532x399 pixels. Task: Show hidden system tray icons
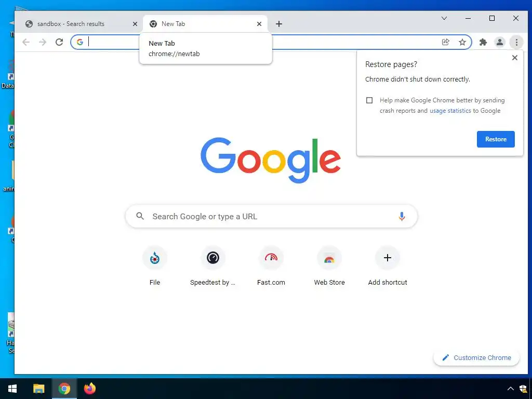(510, 389)
